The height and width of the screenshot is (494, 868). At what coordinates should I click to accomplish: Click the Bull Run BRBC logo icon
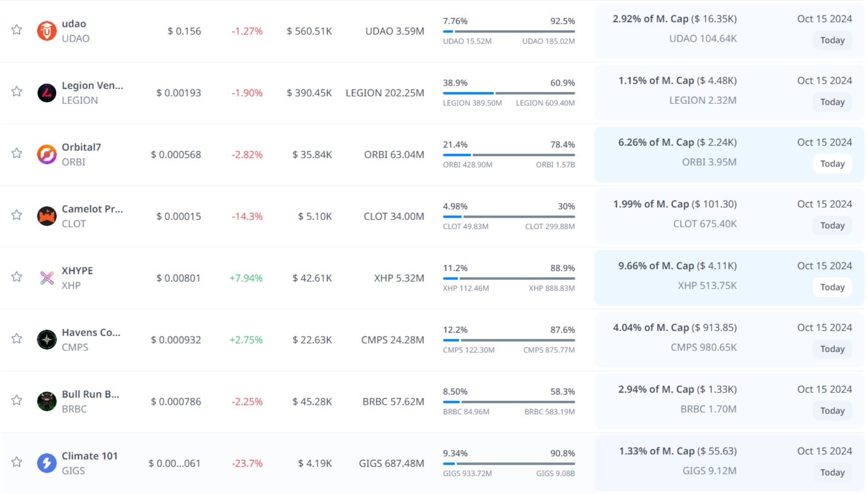47,402
